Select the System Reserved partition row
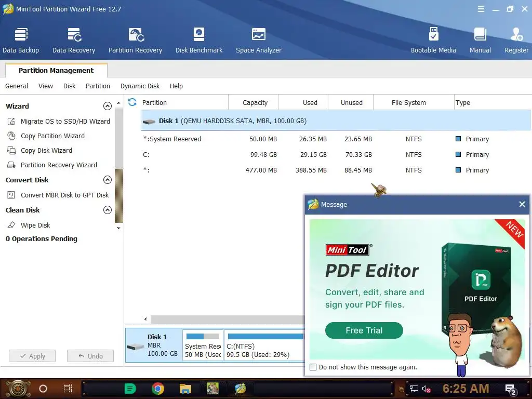Image resolution: width=532 pixels, height=399 pixels. tap(336, 139)
